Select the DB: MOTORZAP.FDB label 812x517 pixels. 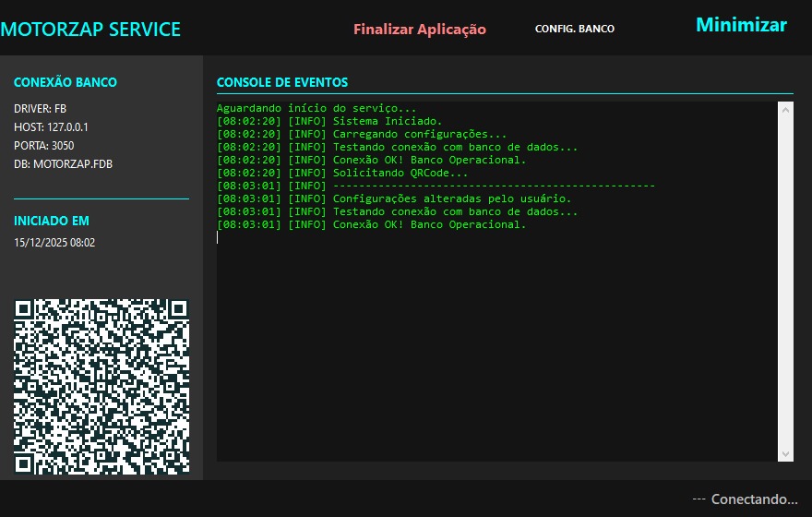tap(63, 164)
